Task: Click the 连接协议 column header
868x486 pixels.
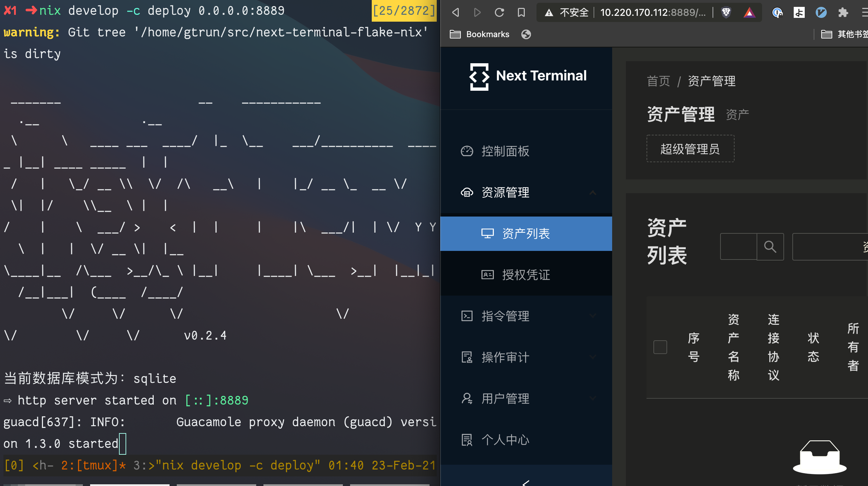Action: 773,347
